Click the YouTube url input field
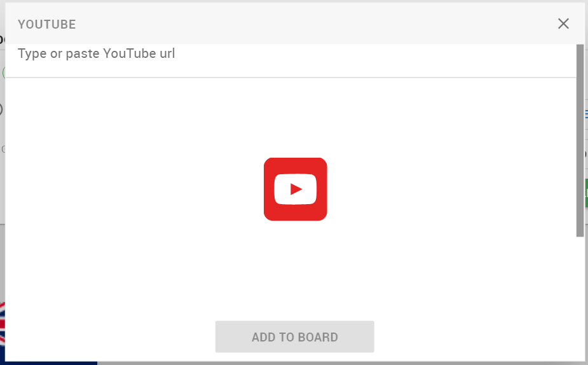The height and width of the screenshot is (365, 588). (x=291, y=61)
